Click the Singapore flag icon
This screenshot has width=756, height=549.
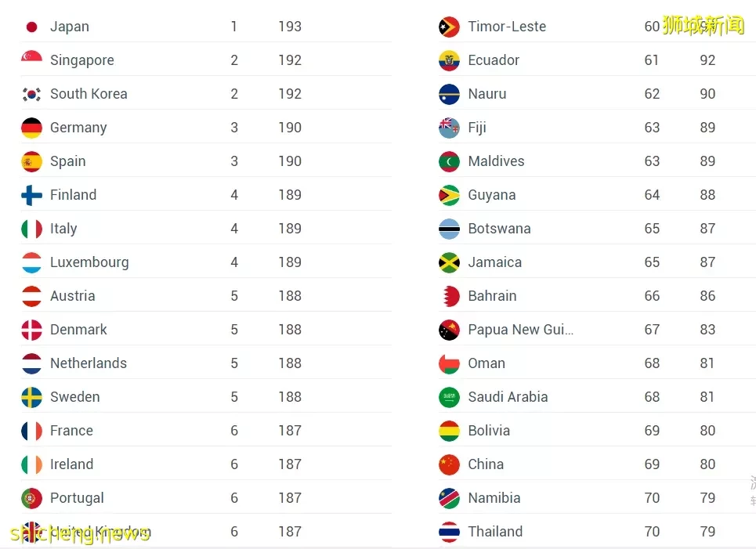(x=32, y=57)
